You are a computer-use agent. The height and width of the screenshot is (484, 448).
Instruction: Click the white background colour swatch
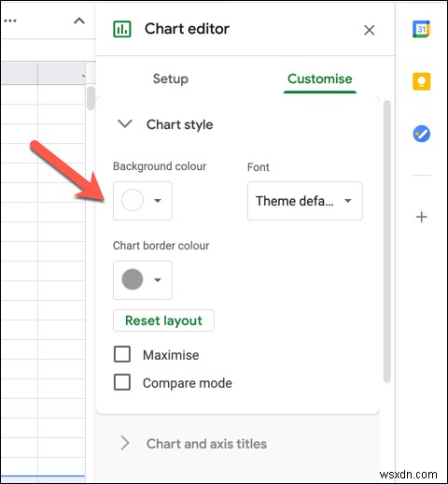coord(133,200)
